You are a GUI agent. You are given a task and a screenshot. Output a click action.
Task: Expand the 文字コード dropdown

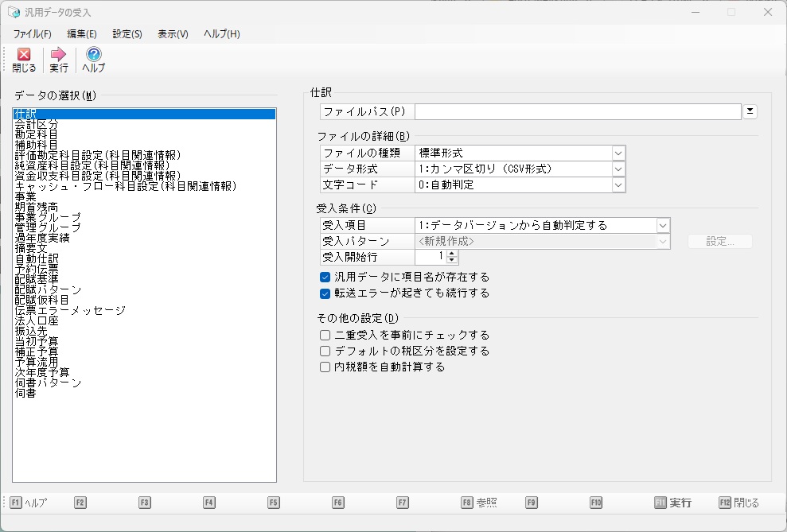618,184
